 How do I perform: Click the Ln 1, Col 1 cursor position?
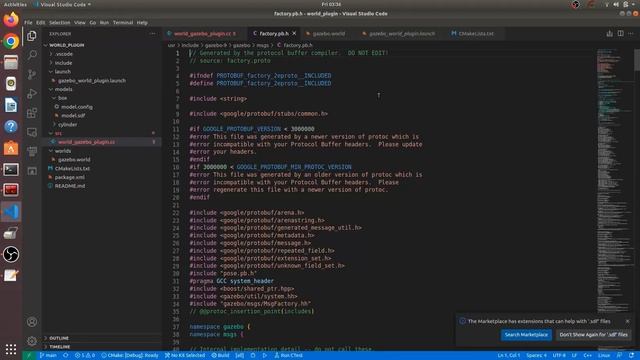coord(508,356)
